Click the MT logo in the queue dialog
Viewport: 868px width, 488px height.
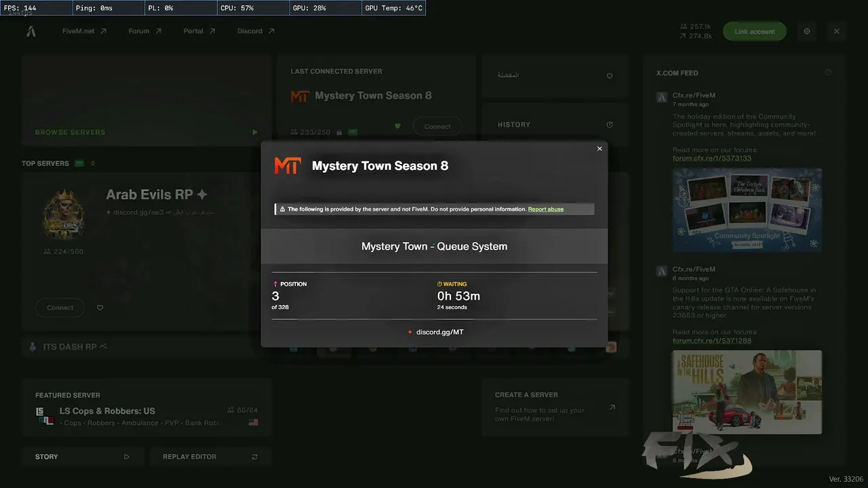click(287, 165)
